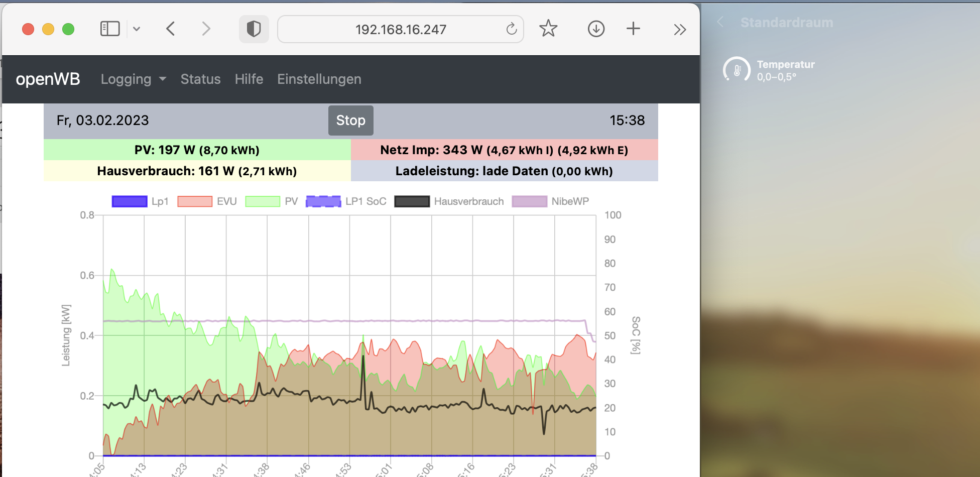Open the Einstellungen settings page
Image resolution: width=980 pixels, height=477 pixels.
click(319, 79)
